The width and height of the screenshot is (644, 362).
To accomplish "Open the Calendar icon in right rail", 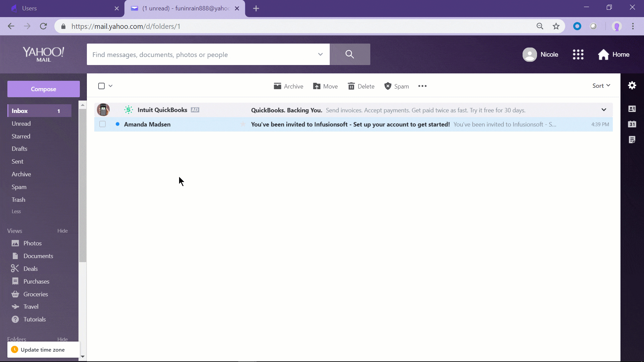I will 632,124.
